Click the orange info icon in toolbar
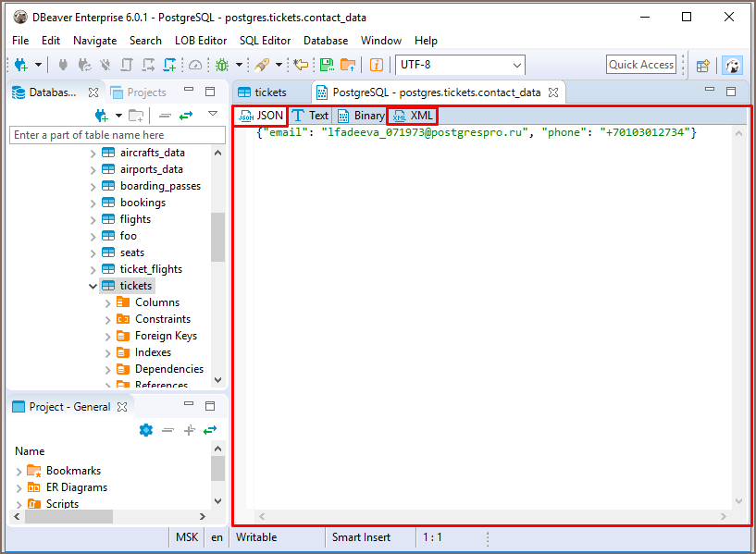The width and height of the screenshot is (756, 554). [376, 65]
